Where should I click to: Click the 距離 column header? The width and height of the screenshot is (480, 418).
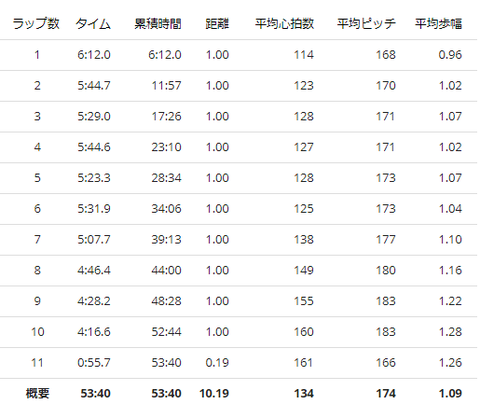[217, 24]
